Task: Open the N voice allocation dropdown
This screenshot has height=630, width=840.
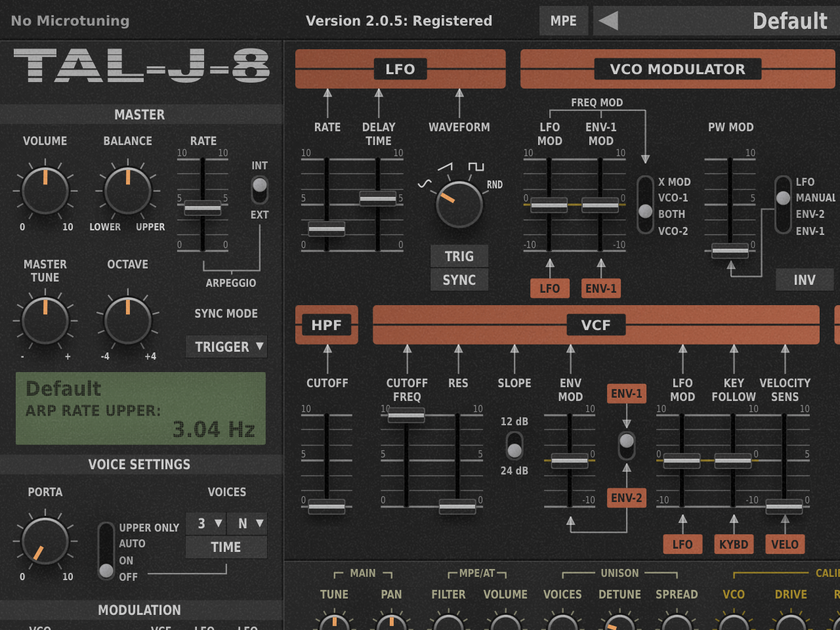Action: [247, 524]
